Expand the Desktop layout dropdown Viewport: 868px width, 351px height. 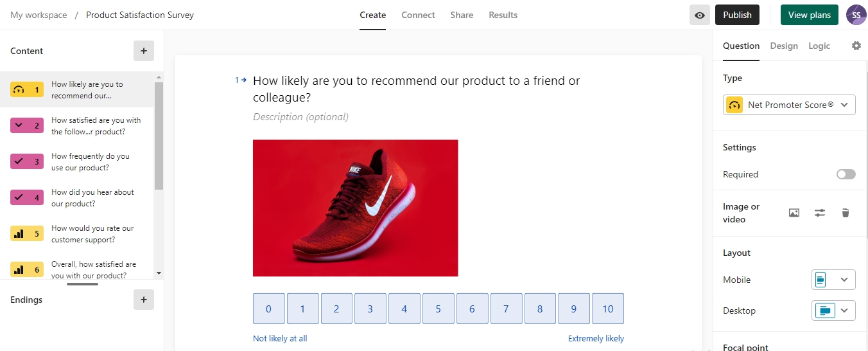(833, 310)
